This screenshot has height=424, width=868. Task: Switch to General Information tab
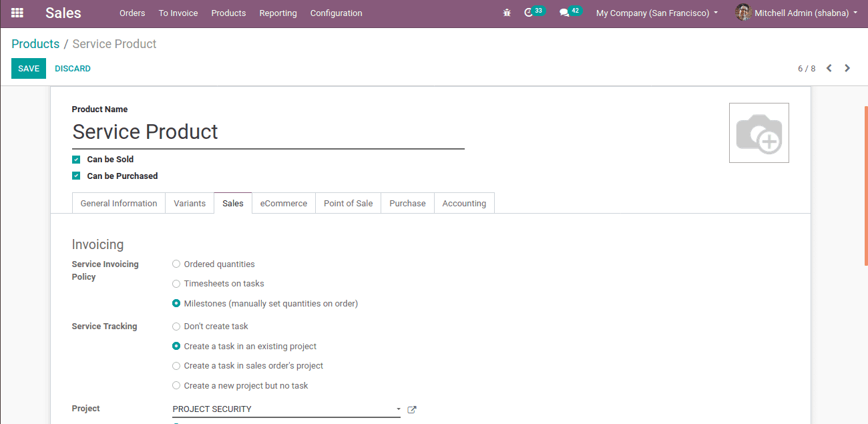point(119,203)
